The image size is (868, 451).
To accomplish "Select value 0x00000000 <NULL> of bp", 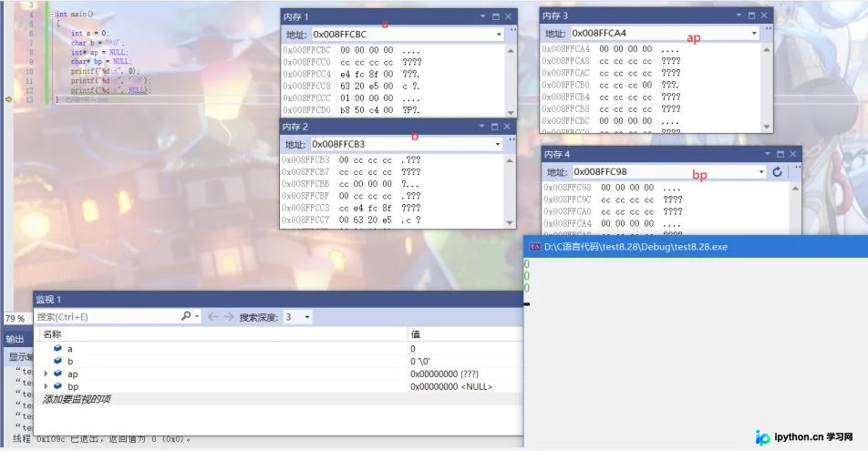I will coord(451,386).
